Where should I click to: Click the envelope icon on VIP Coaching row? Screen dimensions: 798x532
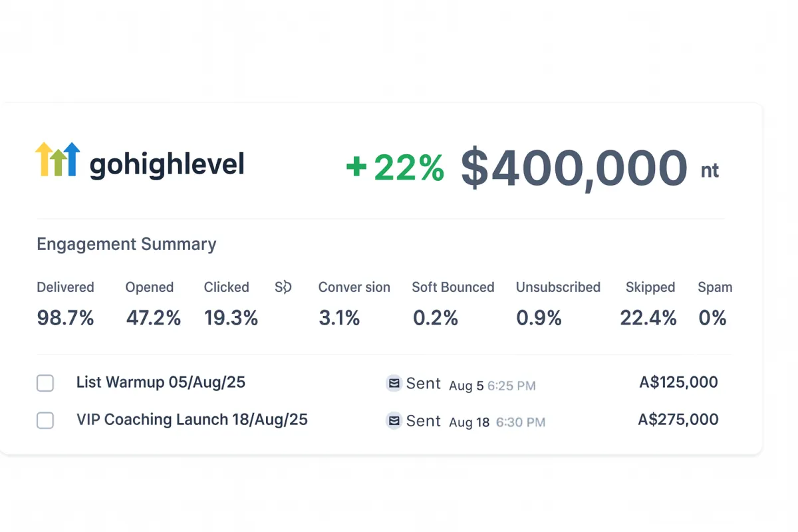pos(394,421)
